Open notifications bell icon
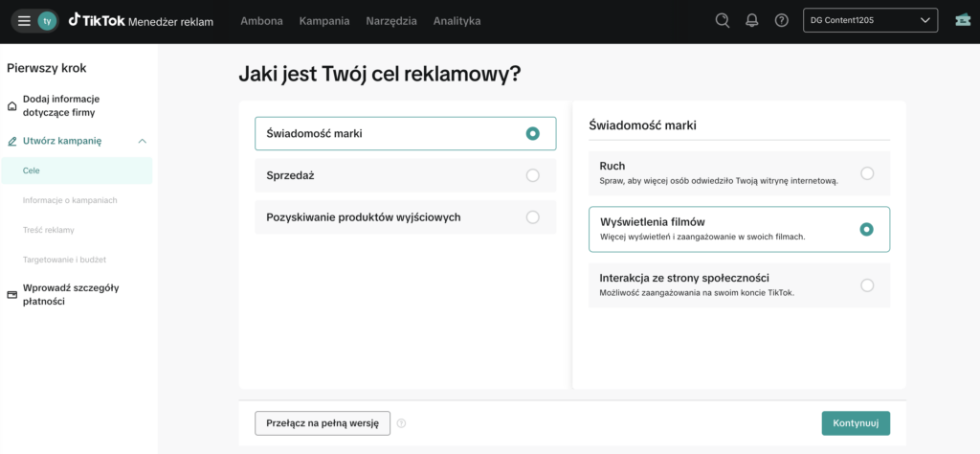The height and width of the screenshot is (454, 980). point(751,20)
